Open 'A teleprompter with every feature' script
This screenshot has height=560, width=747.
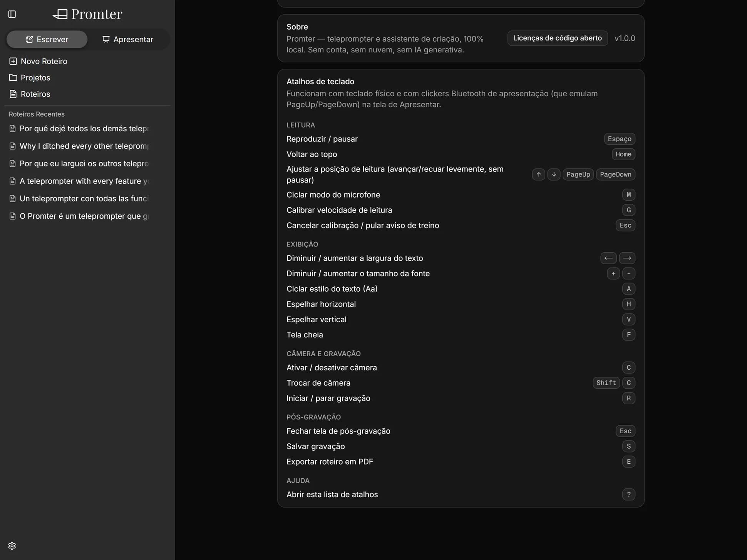click(79, 181)
